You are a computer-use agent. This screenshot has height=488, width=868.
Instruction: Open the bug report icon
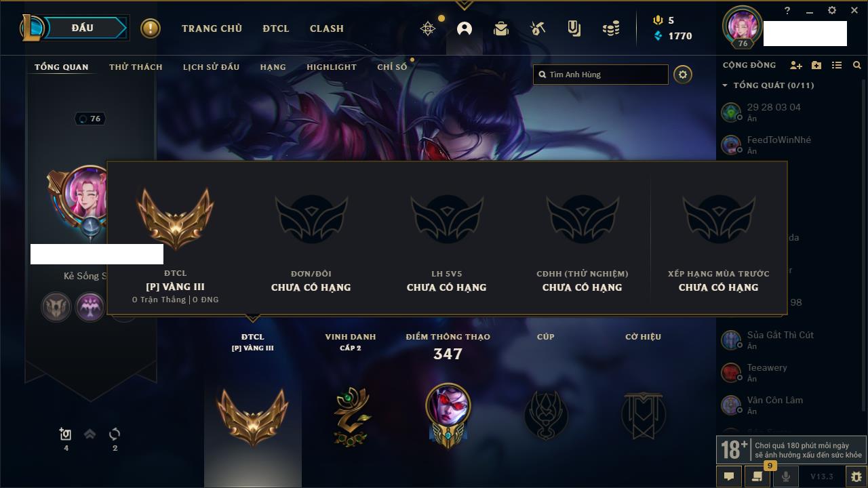coord(856,476)
